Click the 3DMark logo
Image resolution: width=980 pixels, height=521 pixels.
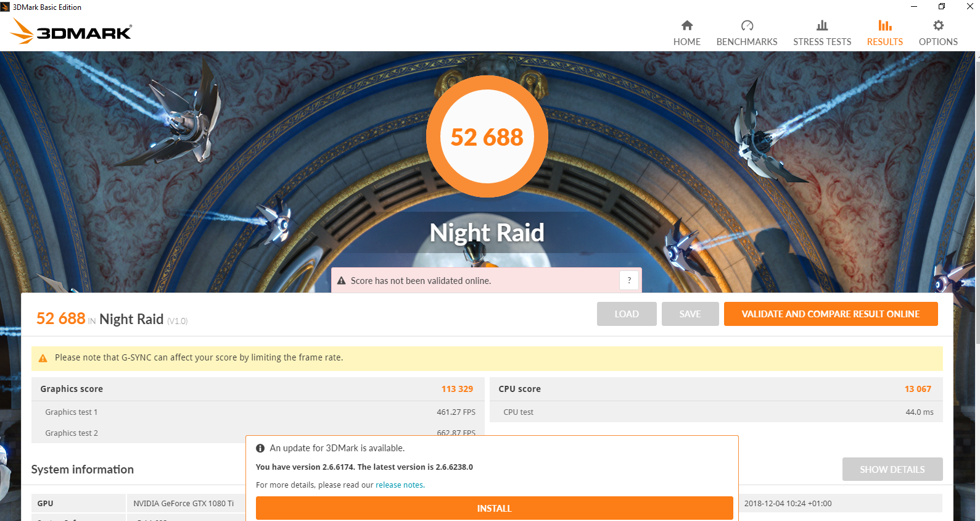[x=71, y=31]
